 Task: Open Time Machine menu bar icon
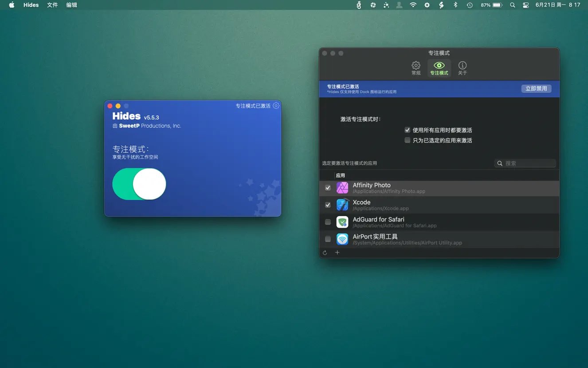pyautogui.click(x=470, y=5)
